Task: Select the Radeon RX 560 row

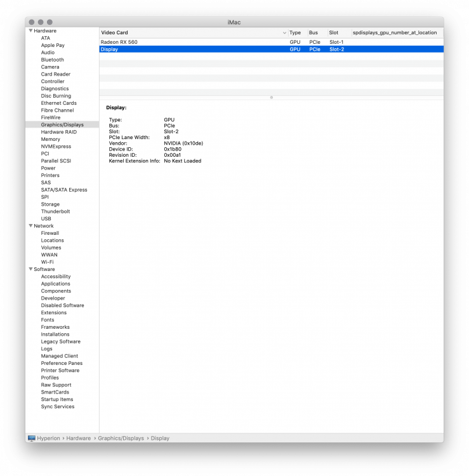Action: pos(272,42)
